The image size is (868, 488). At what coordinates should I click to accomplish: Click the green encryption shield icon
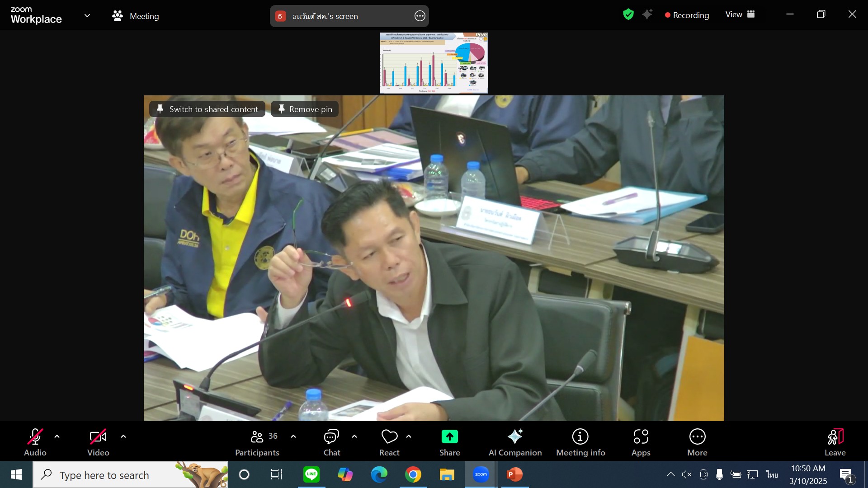[628, 14]
